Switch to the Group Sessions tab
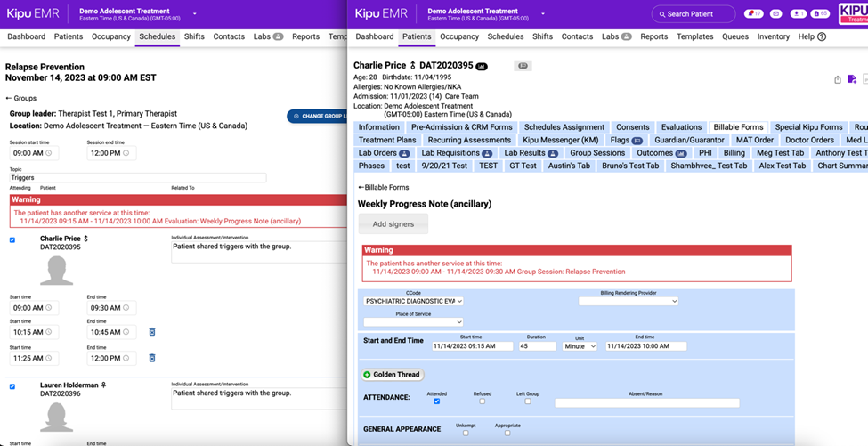Screen dimensions: 868x446 click(597, 153)
